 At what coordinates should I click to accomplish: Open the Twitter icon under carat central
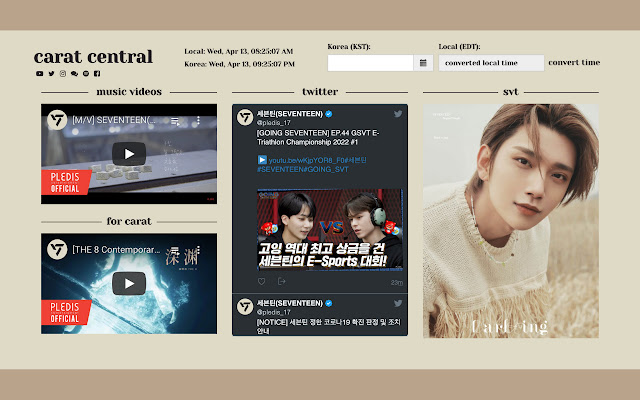[51, 73]
